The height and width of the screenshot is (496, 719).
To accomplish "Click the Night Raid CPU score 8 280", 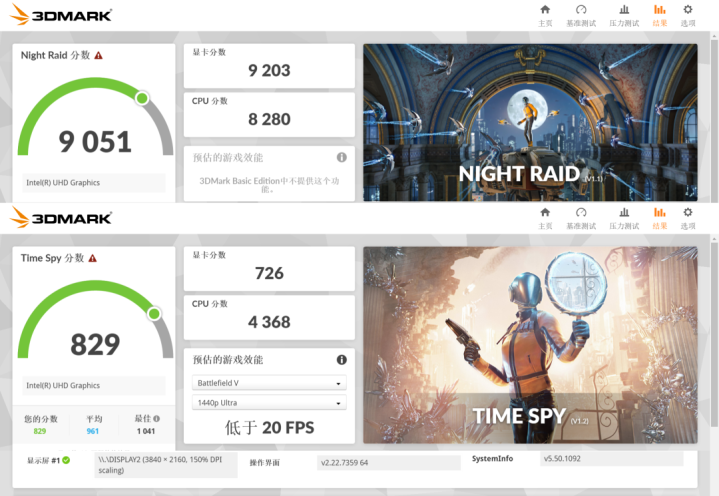I will click(269, 119).
